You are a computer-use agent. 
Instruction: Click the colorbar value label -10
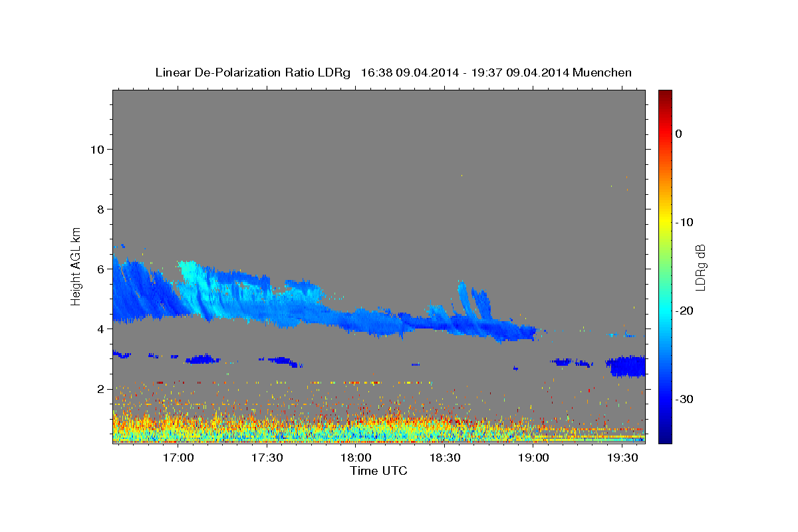(685, 222)
